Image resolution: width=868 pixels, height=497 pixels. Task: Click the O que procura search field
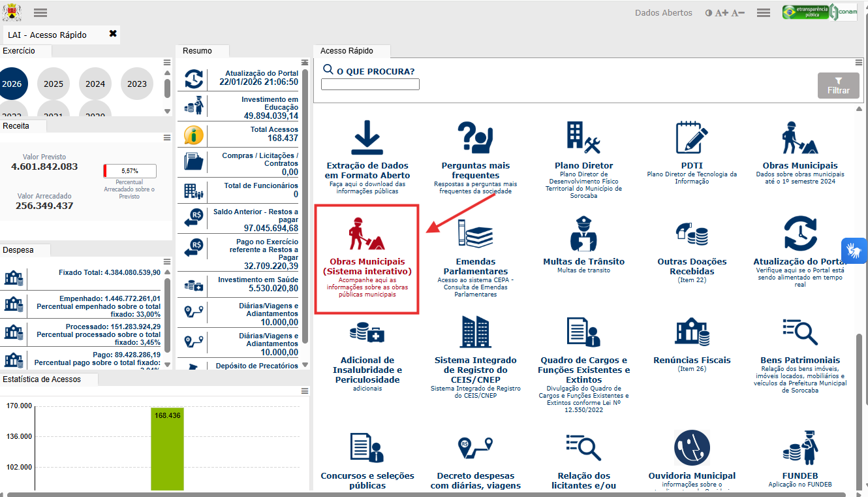click(x=370, y=84)
